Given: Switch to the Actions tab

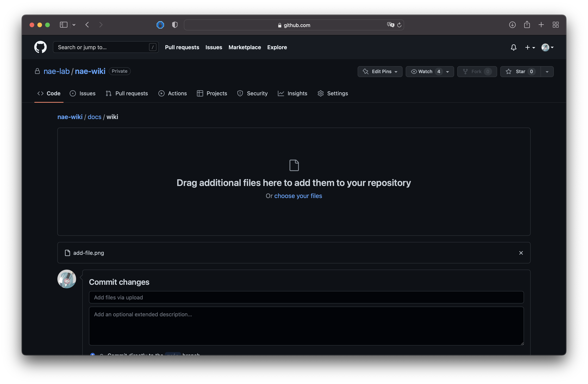Looking at the screenshot, I should coord(172,93).
